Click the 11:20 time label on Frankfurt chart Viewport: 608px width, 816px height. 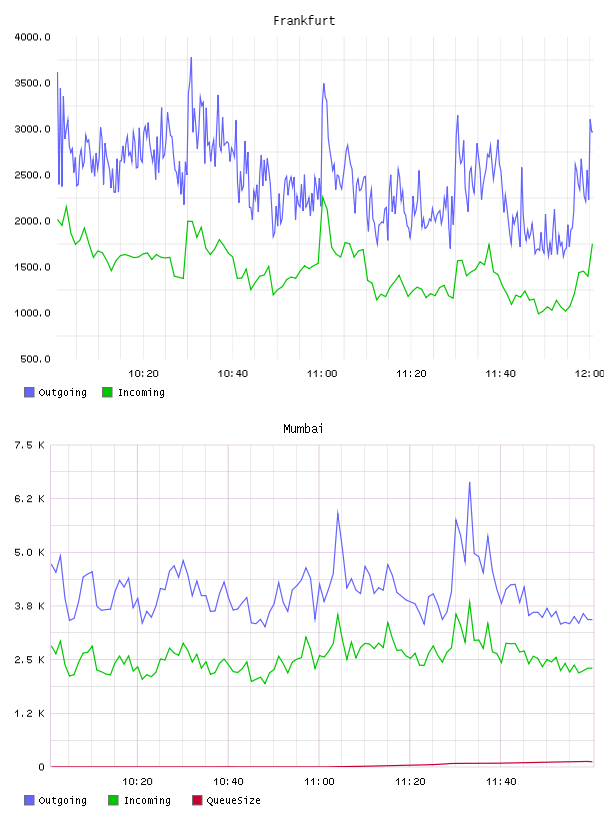pos(411,374)
